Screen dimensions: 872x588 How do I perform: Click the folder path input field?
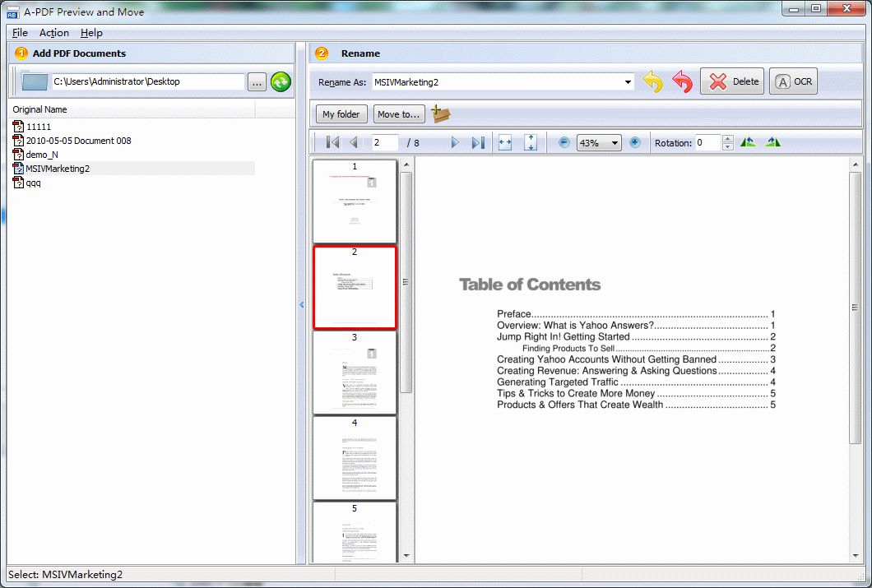pos(148,81)
